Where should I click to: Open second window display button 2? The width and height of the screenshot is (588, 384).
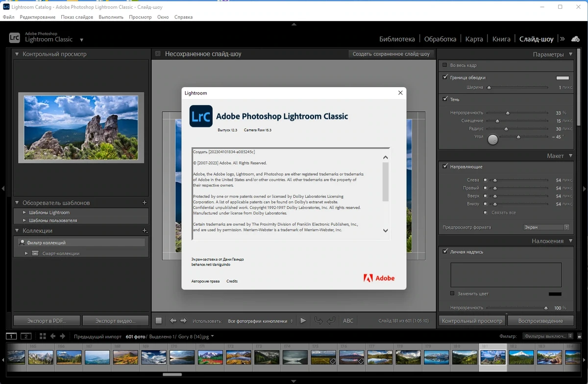click(26, 336)
